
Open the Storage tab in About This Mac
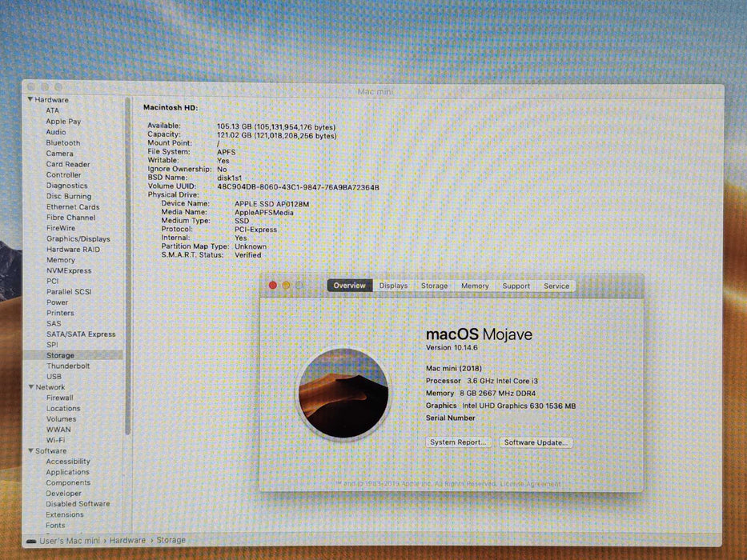point(434,286)
